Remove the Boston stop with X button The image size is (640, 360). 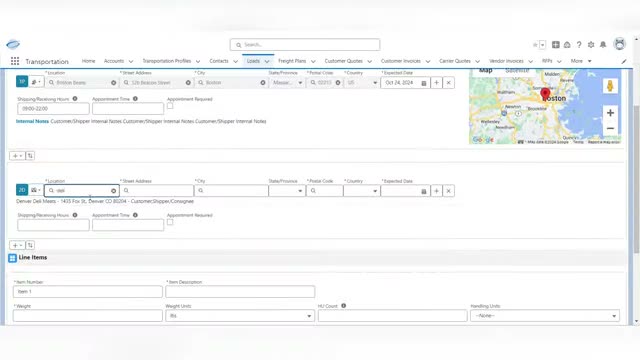tap(449, 83)
